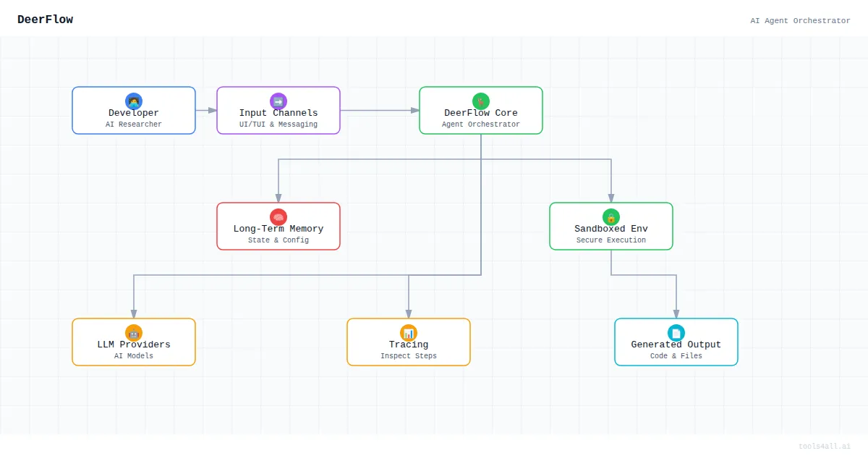Click the "Code & Files" subtitle
Screen dimensions: 868x456
[x=676, y=356]
